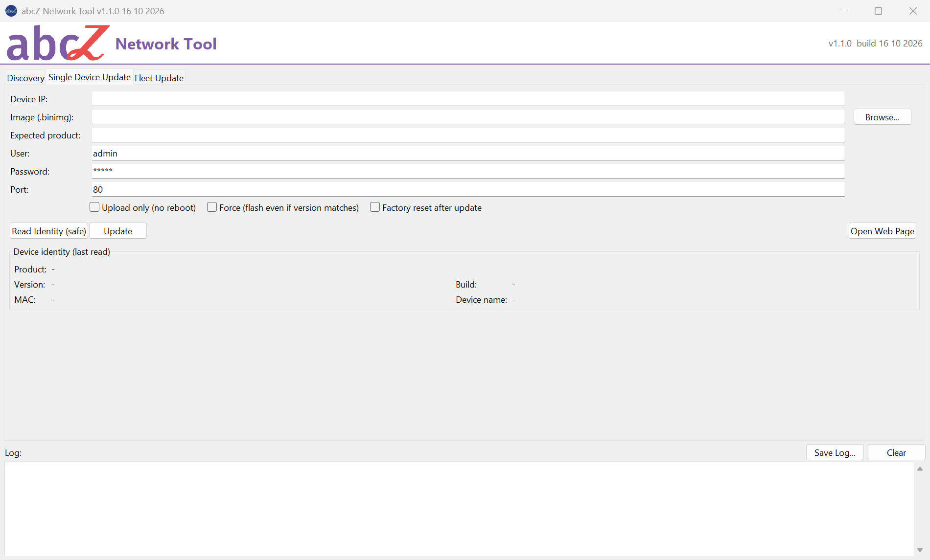The height and width of the screenshot is (560, 930).
Task: Maximize the abcZ Network Tool window
Action: [x=879, y=11]
